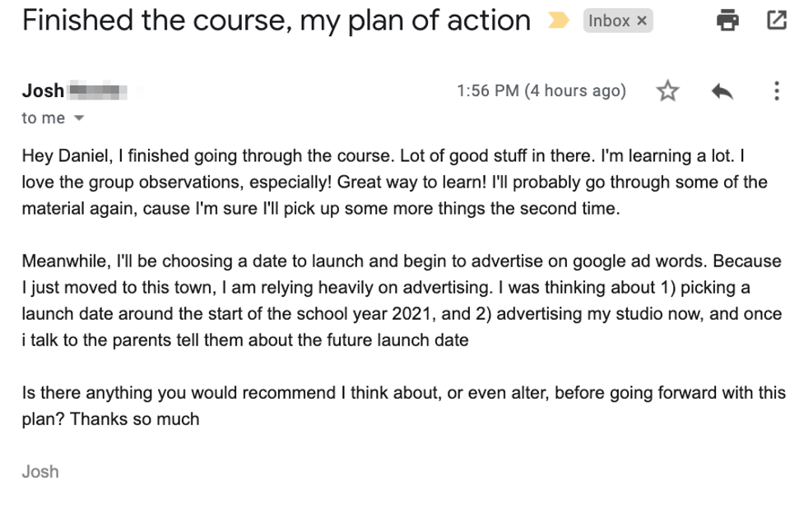Toggle the yellow importance marker
Viewport: 804px width, 532px height.
pyautogui.click(x=559, y=21)
